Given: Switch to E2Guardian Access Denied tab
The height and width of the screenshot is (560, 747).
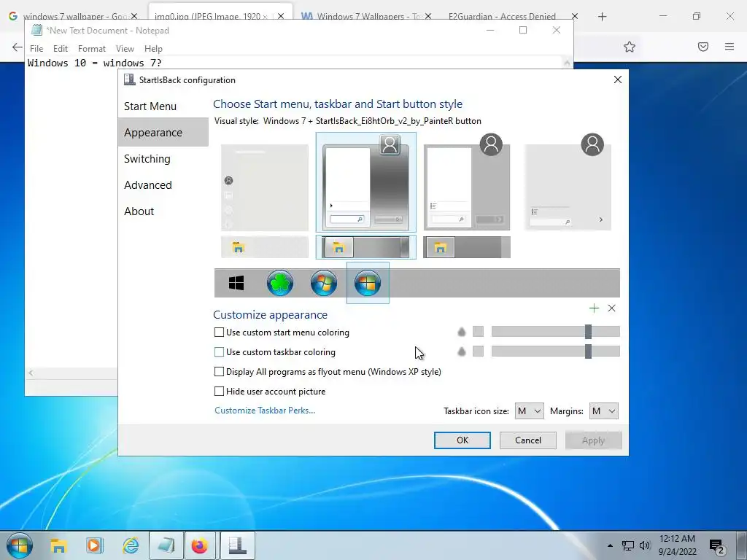Looking at the screenshot, I should [x=502, y=16].
